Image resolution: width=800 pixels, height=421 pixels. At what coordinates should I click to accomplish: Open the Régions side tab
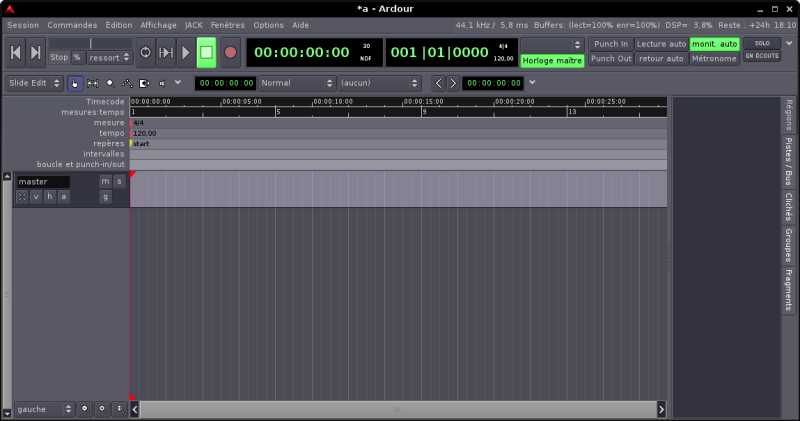(x=789, y=115)
